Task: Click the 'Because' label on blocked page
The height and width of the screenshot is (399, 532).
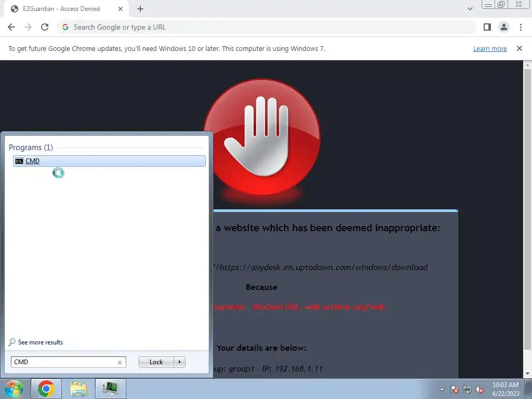Action: pyautogui.click(x=261, y=287)
